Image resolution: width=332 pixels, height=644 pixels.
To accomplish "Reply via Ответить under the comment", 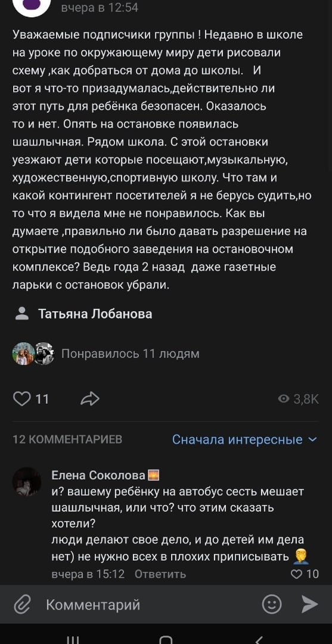I will (x=160, y=574).
